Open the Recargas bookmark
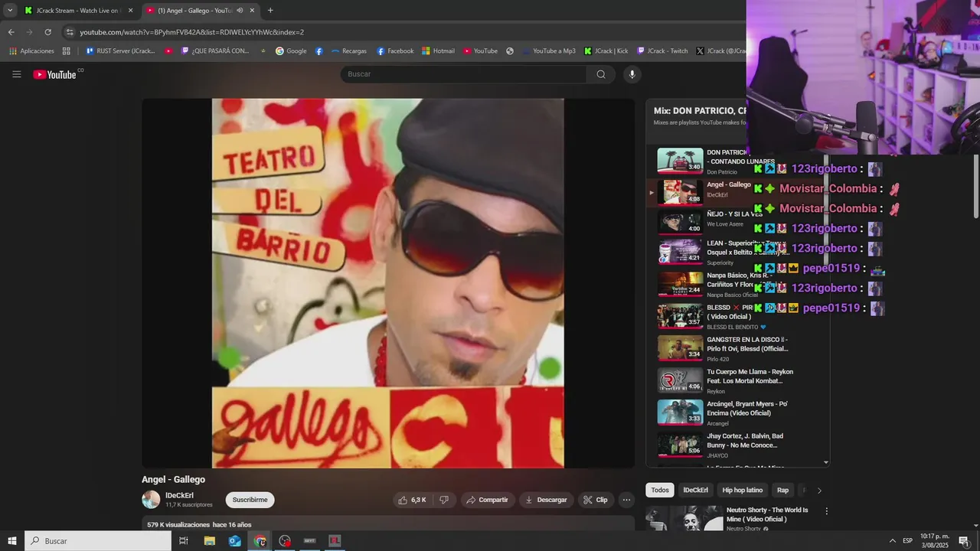This screenshot has width=980, height=551. (348, 51)
